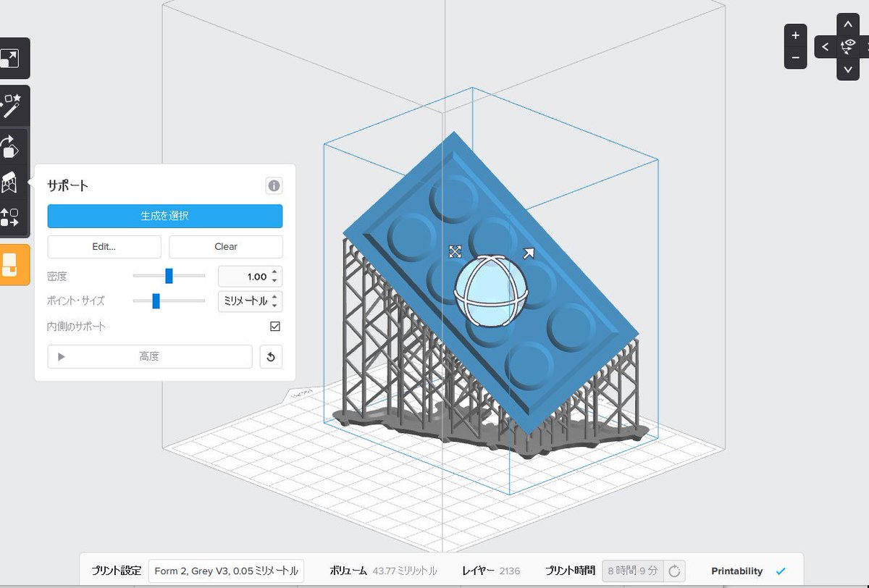Expand the 高度 advanced section
This screenshot has width=869, height=588.
(150, 356)
